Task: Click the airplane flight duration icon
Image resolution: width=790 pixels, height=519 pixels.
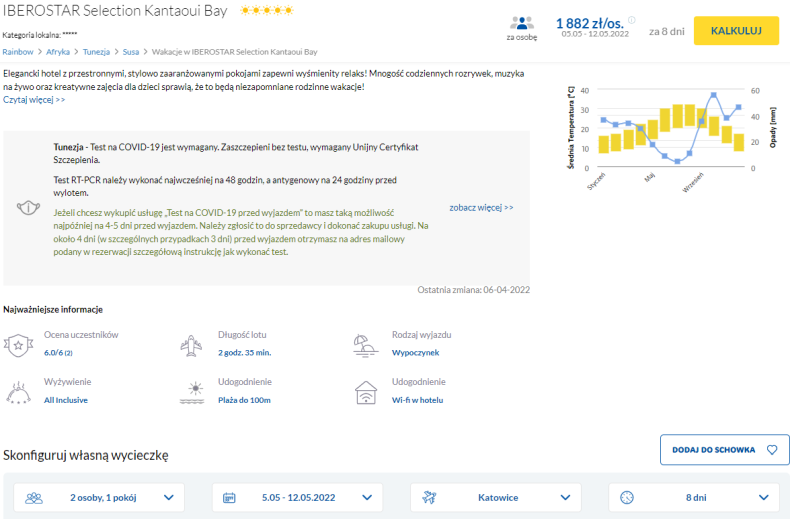Action: pyautogui.click(x=191, y=346)
